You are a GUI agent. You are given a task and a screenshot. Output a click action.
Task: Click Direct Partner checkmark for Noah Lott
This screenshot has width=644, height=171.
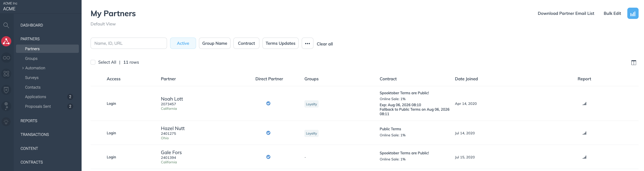(x=268, y=103)
